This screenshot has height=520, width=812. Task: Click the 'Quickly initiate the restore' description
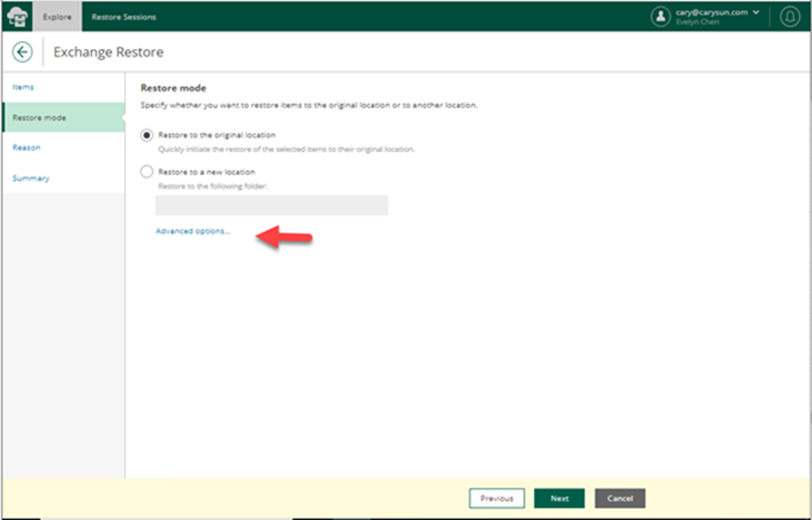click(286, 150)
